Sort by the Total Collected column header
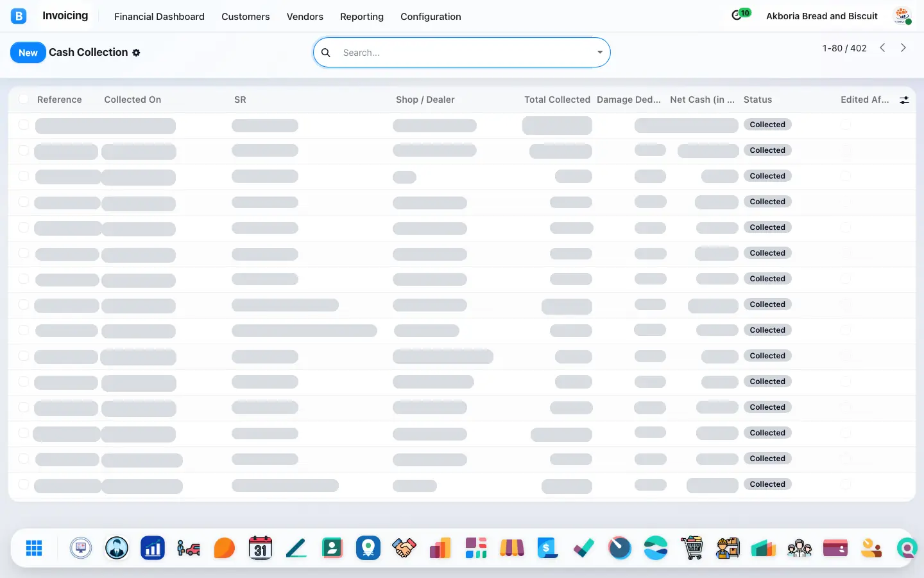 [557, 100]
